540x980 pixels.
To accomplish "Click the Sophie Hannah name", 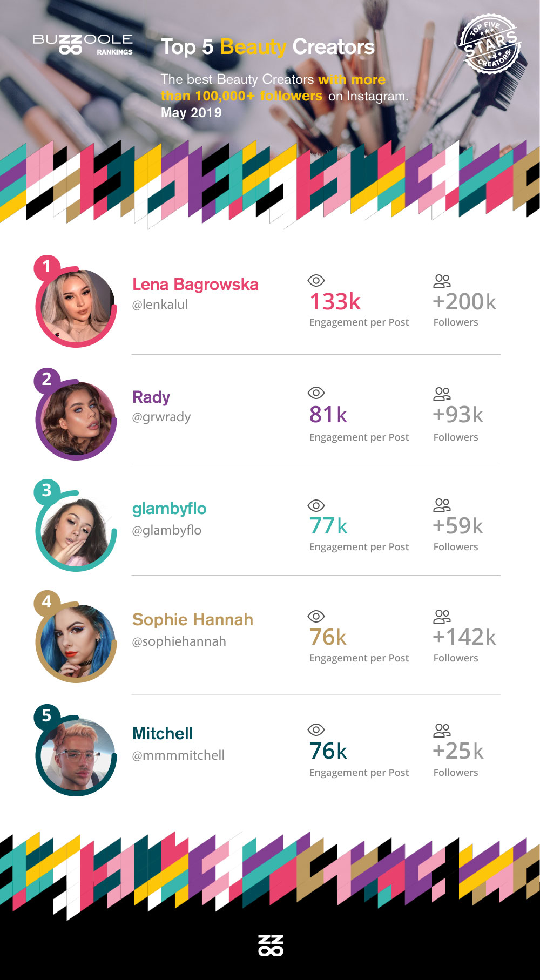I will (x=192, y=619).
